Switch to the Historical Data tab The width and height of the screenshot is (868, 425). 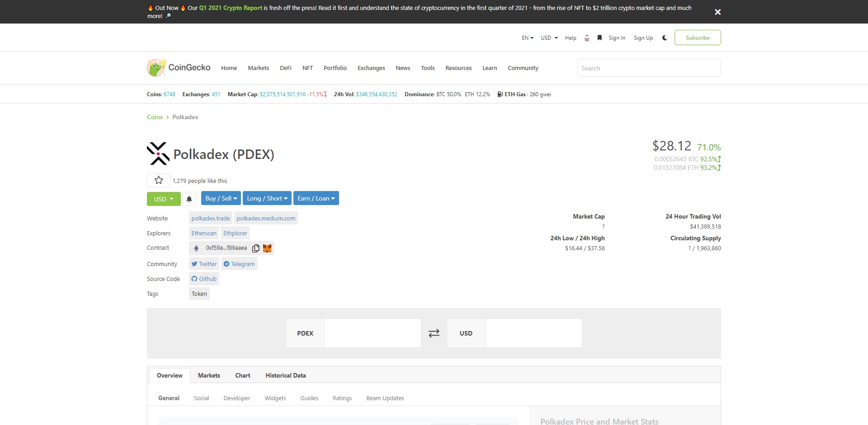coord(285,375)
